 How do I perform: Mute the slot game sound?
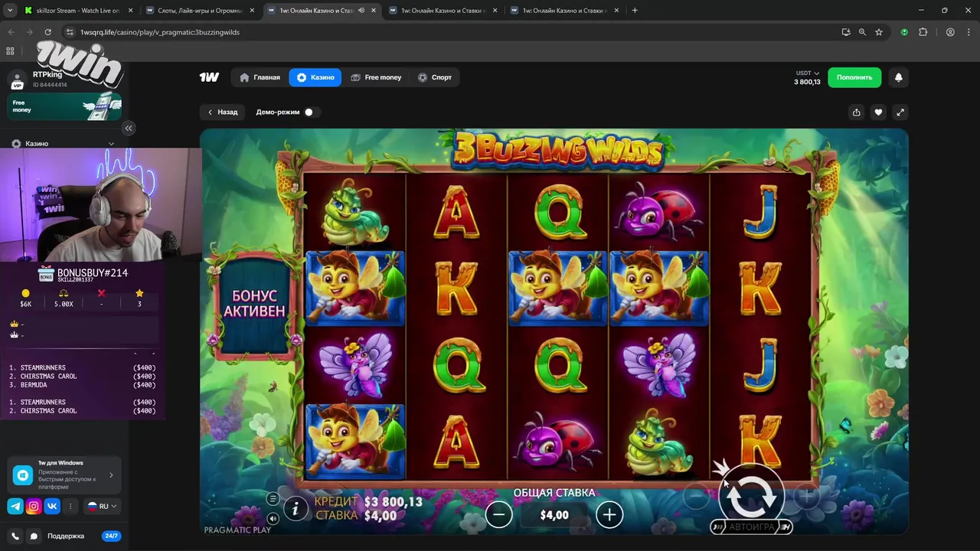coord(273,518)
